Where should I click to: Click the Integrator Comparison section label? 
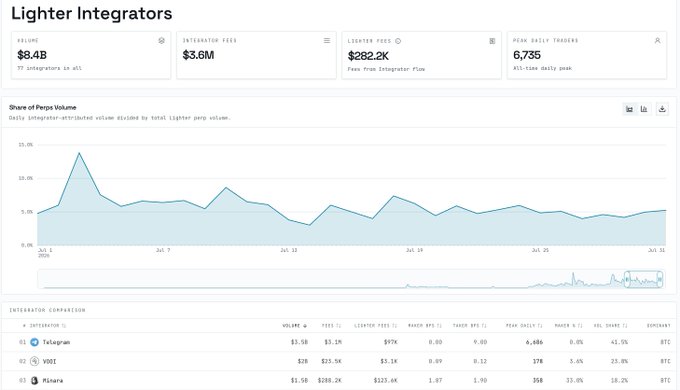(x=47, y=310)
